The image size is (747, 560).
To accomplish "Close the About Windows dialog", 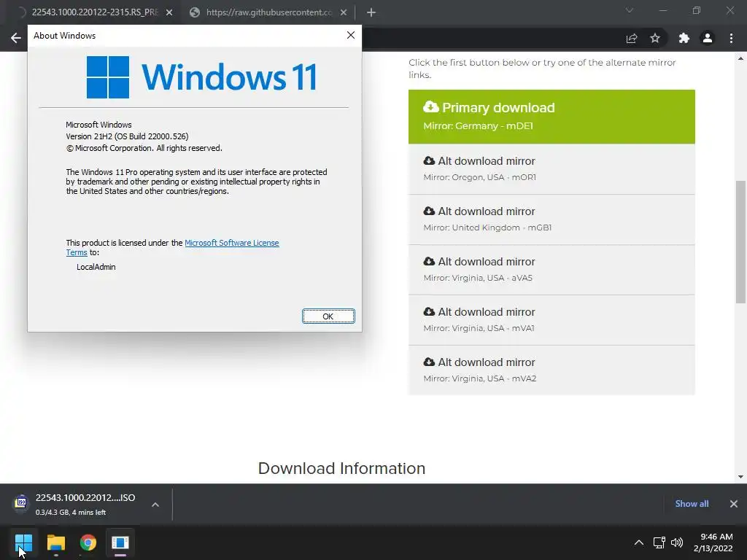I will 351,35.
